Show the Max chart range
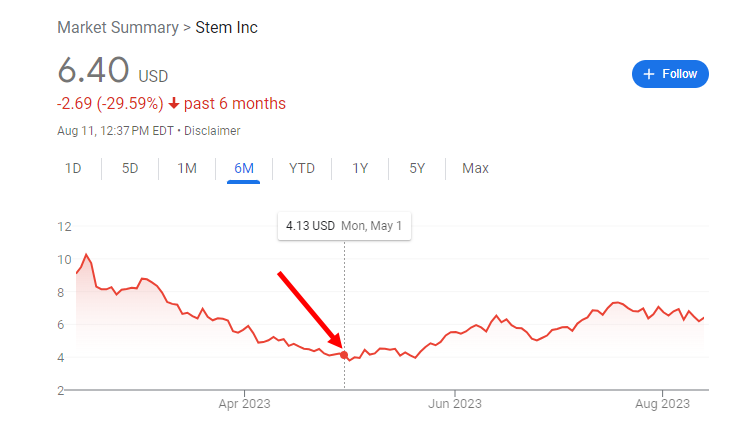This screenshot has height=427, width=749. (x=475, y=168)
